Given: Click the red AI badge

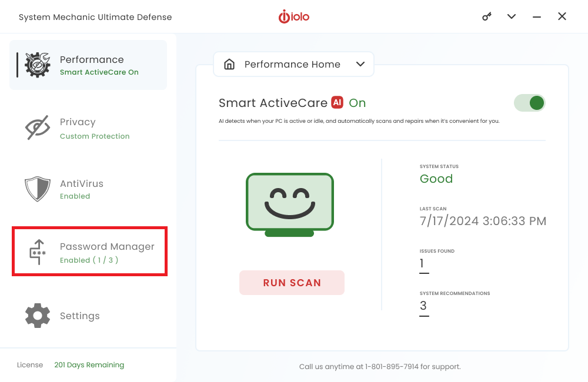Looking at the screenshot, I should 337,102.
